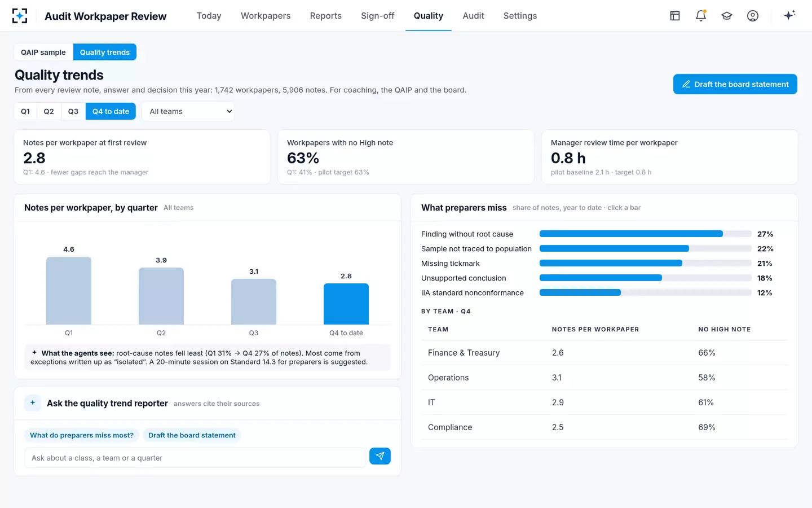Switch to the Reports tab

pos(326,16)
